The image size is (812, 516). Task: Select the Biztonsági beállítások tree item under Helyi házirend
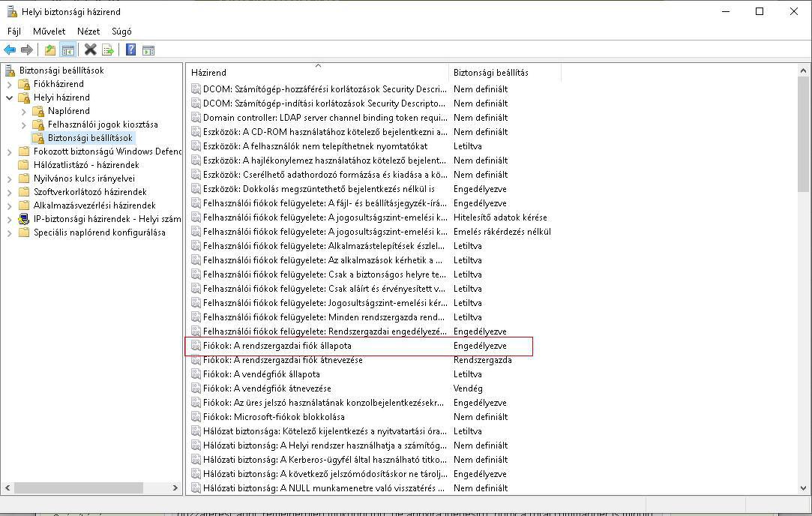[90, 138]
